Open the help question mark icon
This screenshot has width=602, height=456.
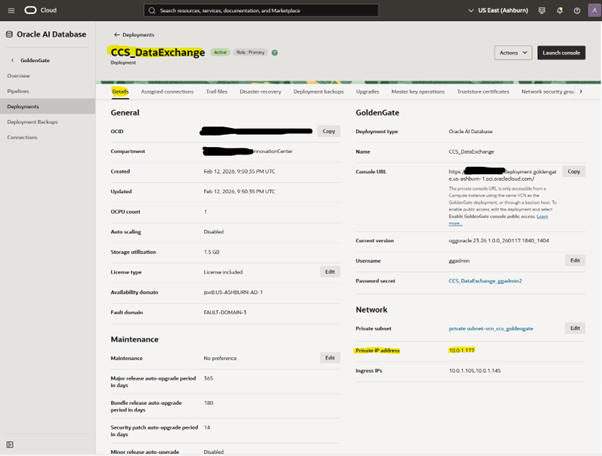click(577, 10)
